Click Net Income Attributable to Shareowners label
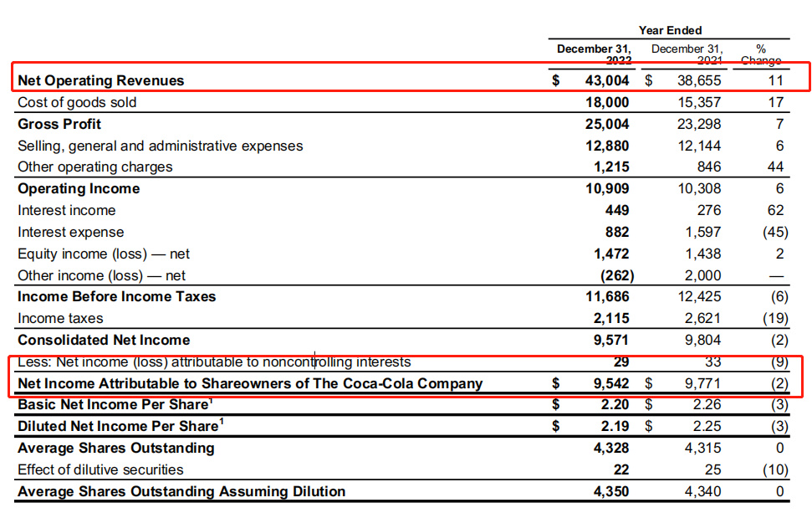Viewport: 812px width, 513px height. pos(250,383)
